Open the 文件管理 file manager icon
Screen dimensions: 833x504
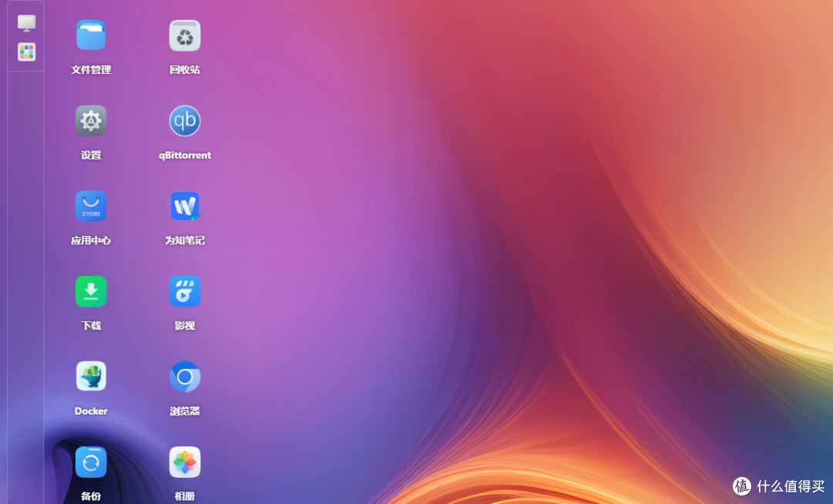[x=91, y=35]
